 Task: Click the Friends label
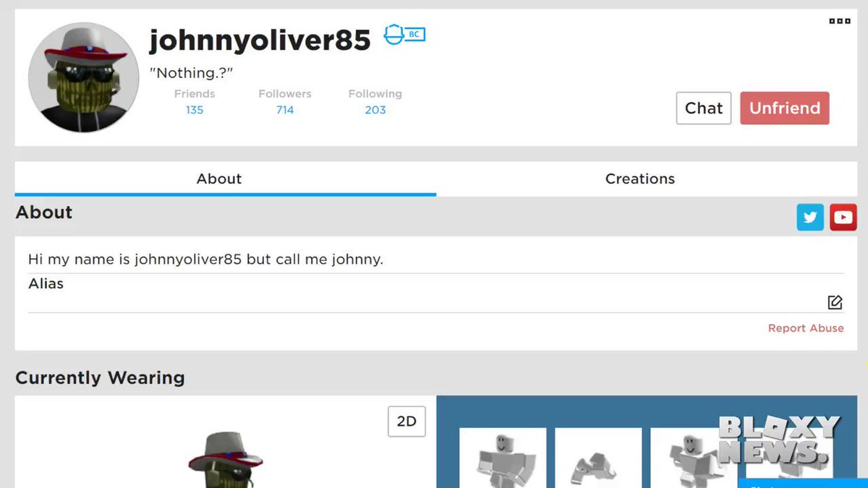point(195,94)
